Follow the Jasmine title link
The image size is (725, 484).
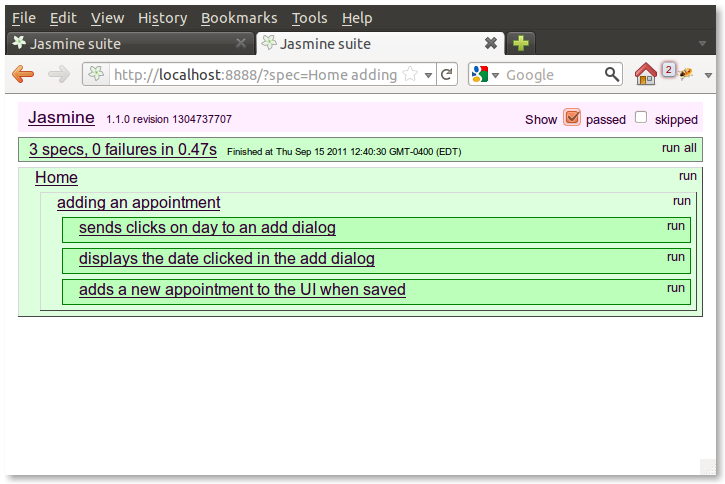tap(61, 117)
